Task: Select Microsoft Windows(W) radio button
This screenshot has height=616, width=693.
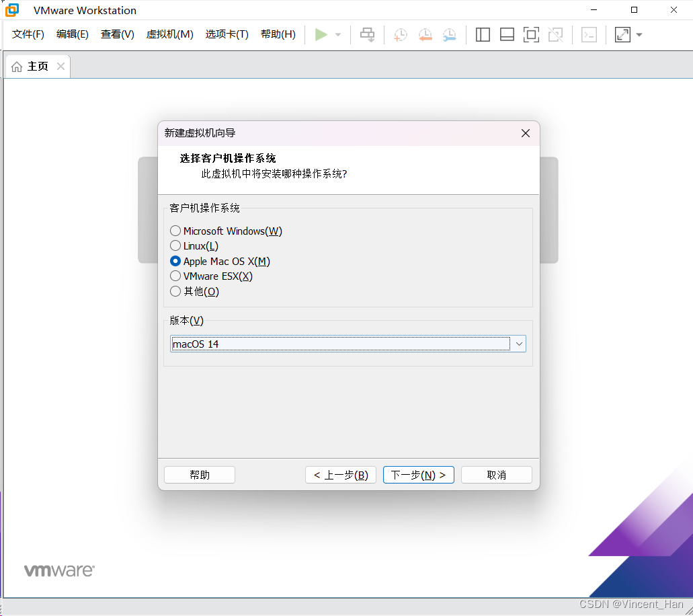Action: pyautogui.click(x=175, y=231)
